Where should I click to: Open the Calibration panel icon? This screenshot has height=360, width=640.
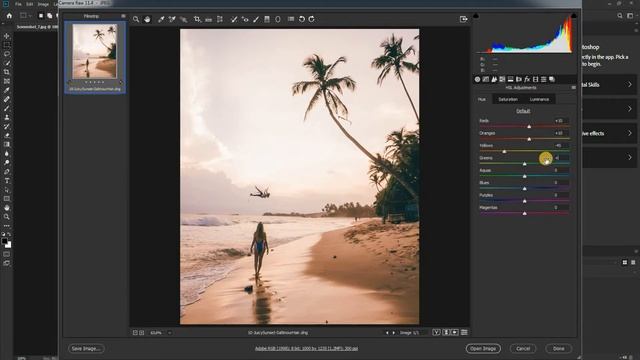[535, 79]
